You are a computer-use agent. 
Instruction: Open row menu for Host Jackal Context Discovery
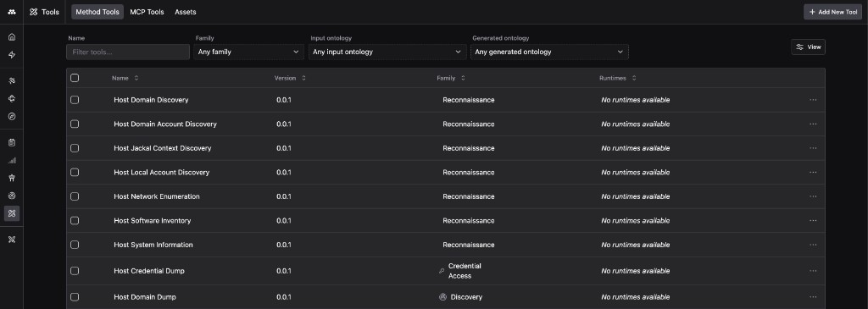(813, 148)
